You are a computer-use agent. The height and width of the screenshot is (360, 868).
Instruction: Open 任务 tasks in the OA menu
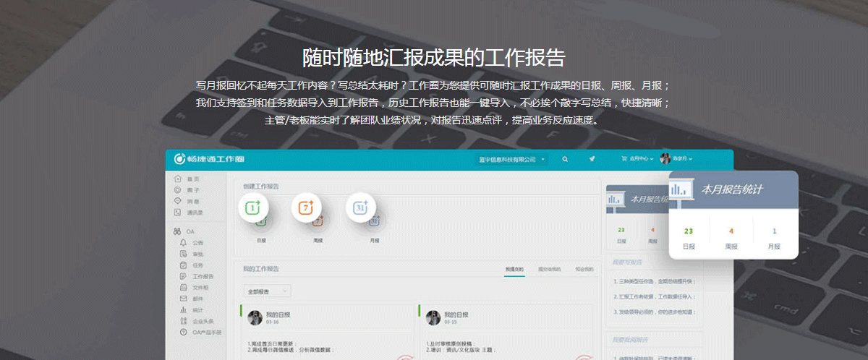(197, 265)
